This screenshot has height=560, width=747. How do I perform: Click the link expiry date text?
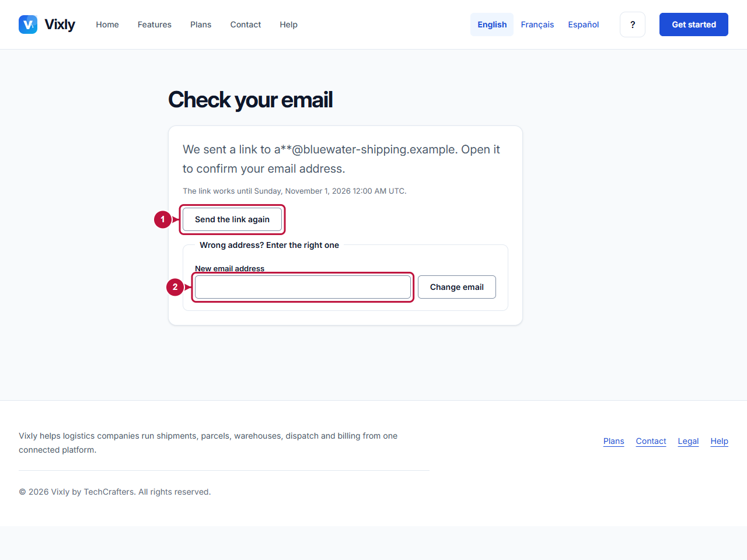tap(295, 191)
